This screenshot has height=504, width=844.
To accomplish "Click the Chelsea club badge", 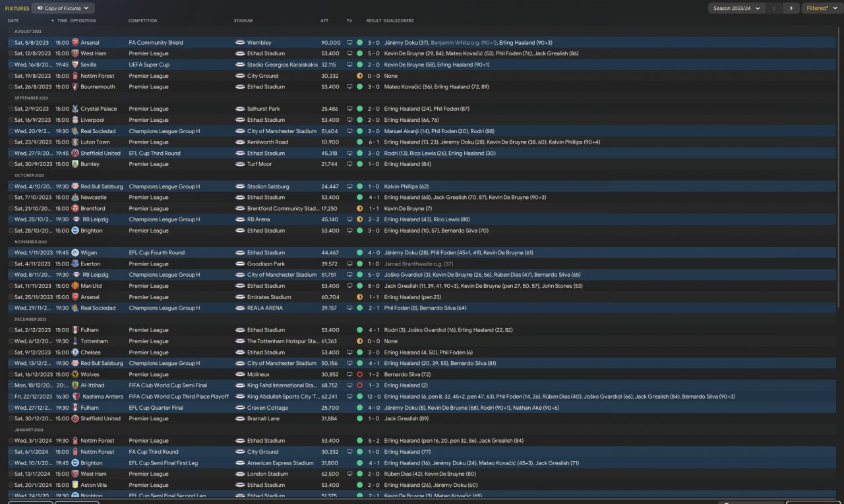I will pyautogui.click(x=75, y=352).
